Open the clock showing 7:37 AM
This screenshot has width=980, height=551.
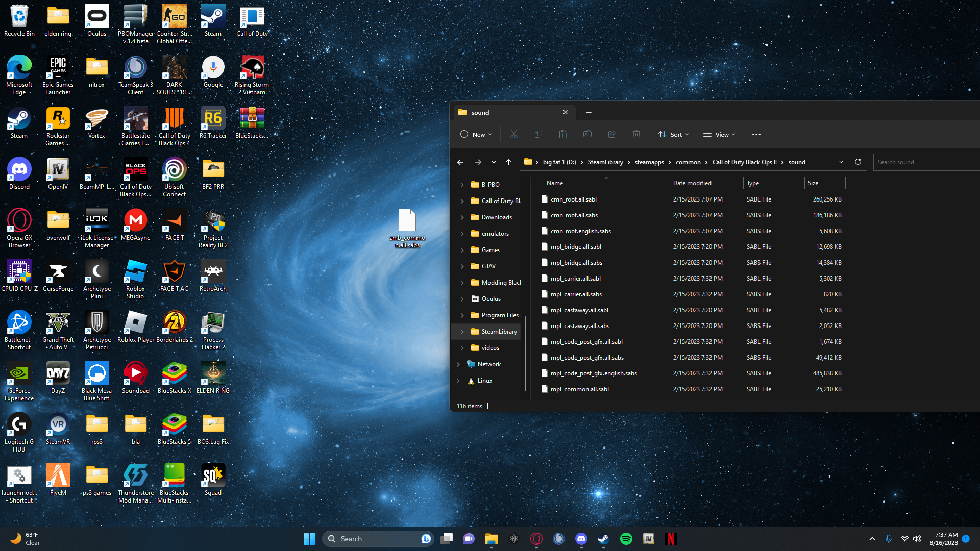944,539
